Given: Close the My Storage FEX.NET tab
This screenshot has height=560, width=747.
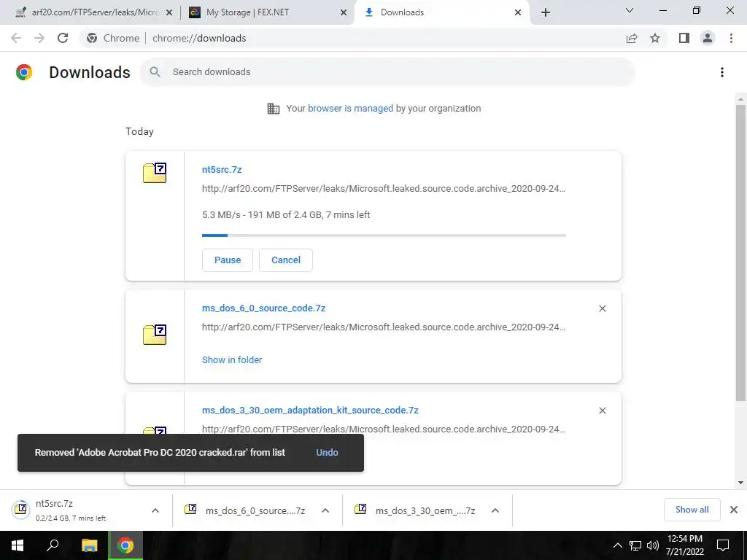Looking at the screenshot, I should 344,12.
